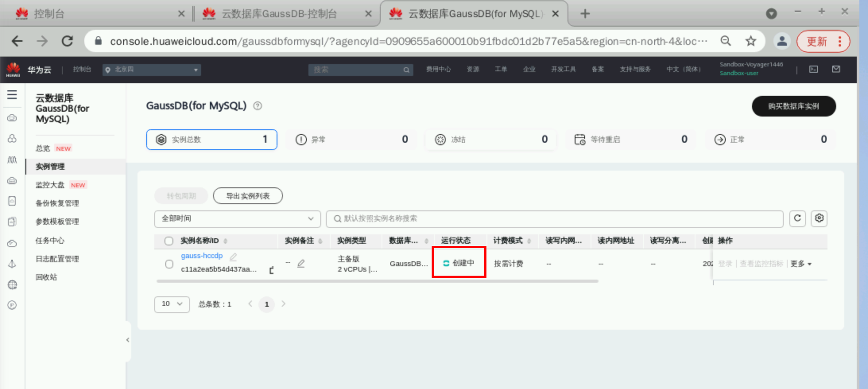Filter by 冻结 status card

(491, 140)
